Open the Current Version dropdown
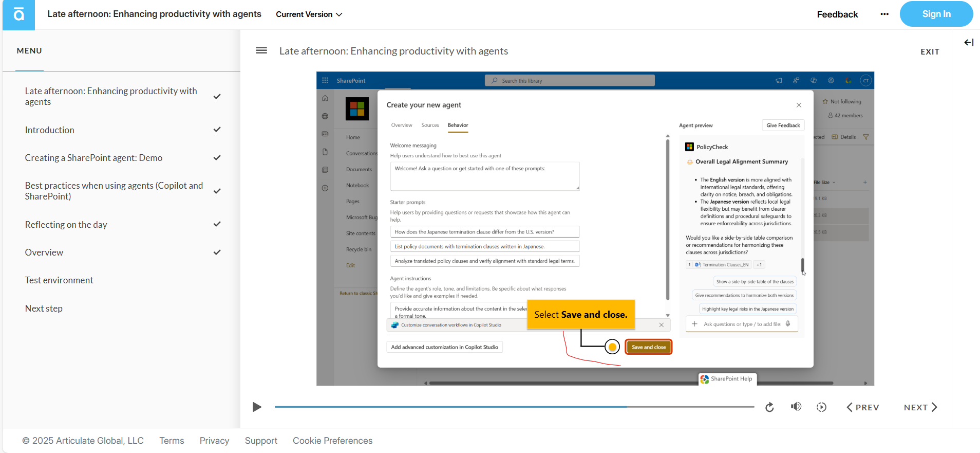 (309, 14)
